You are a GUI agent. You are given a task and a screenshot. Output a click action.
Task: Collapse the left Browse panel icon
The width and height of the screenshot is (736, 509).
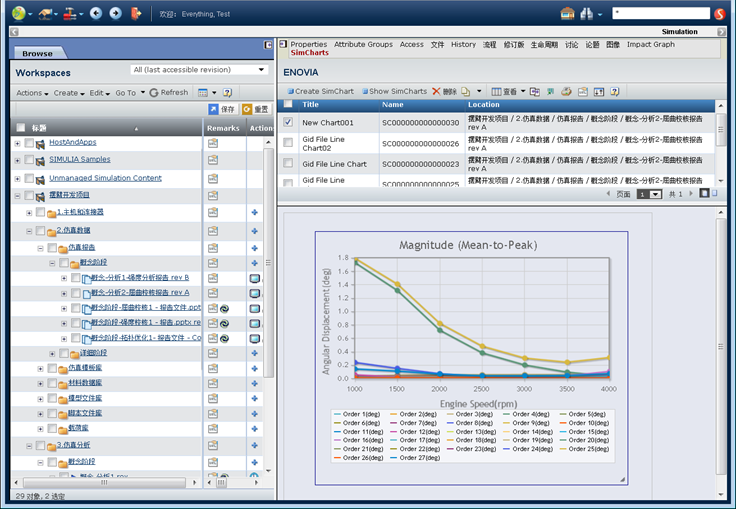[268, 45]
